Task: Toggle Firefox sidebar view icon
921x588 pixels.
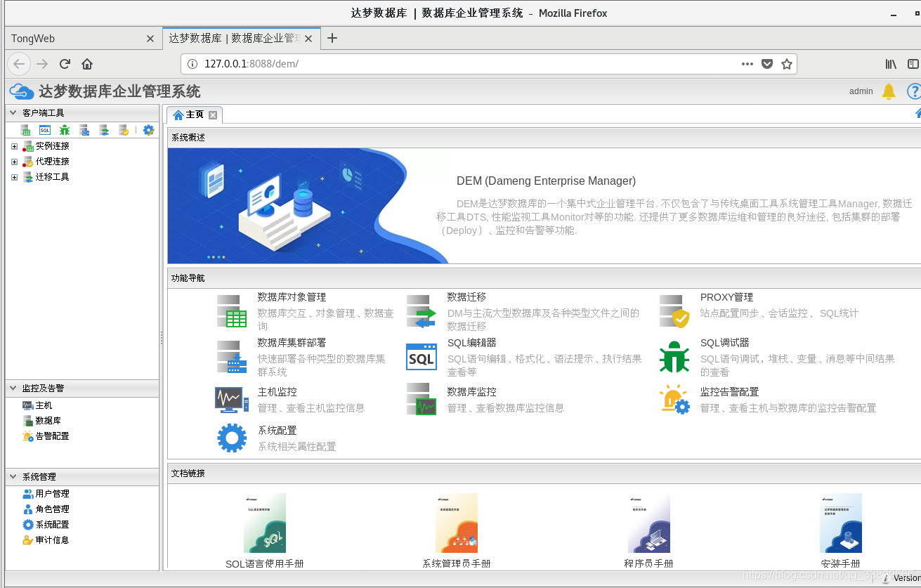Action: click(913, 64)
